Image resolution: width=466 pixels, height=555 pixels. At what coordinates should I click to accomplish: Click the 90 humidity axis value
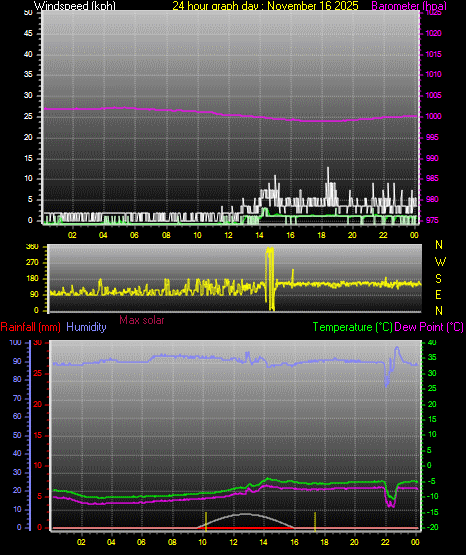coord(17,361)
